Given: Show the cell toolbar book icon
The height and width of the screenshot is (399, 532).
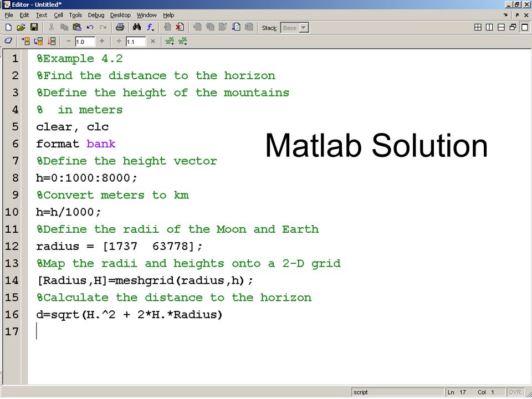Looking at the screenshot, I should (8, 41).
